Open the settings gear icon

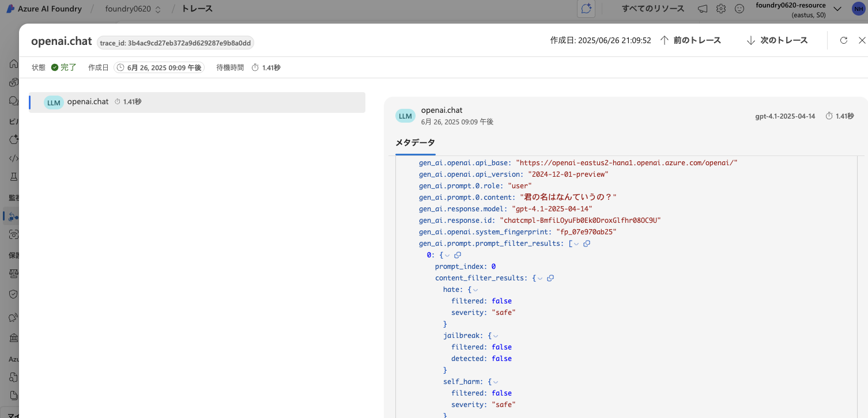pos(721,9)
